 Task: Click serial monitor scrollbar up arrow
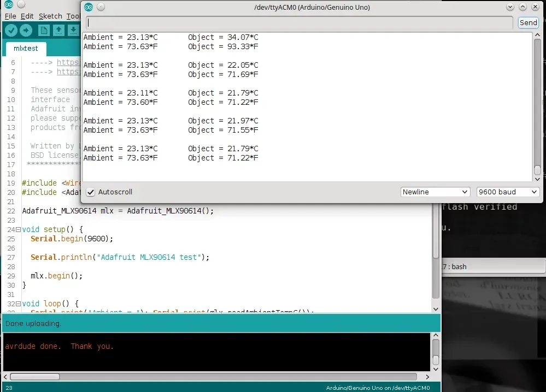(x=537, y=35)
